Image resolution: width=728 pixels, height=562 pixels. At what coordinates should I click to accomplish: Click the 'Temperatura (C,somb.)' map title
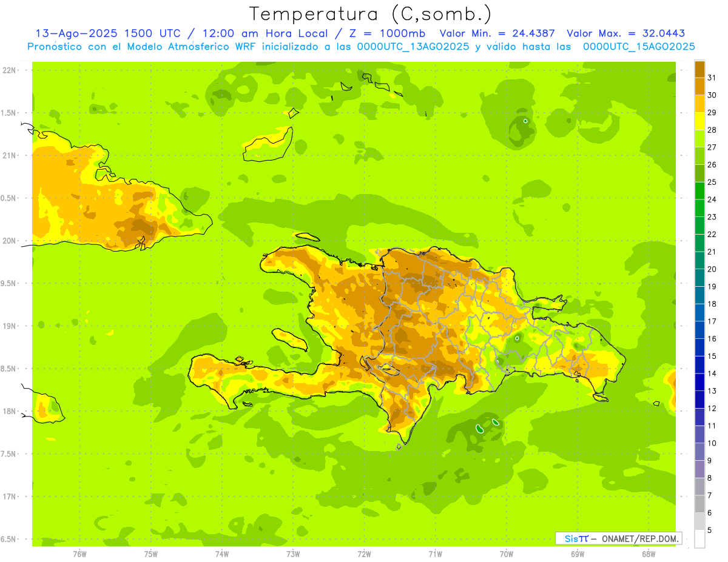point(371,14)
